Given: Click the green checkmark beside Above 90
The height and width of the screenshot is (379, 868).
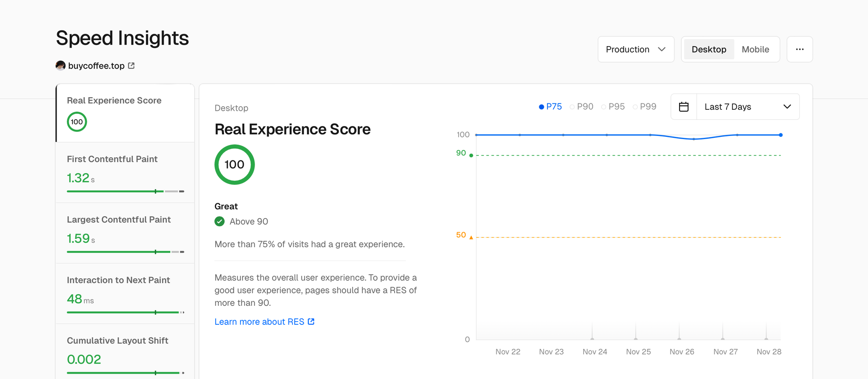Looking at the screenshot, I should [220, 221].
